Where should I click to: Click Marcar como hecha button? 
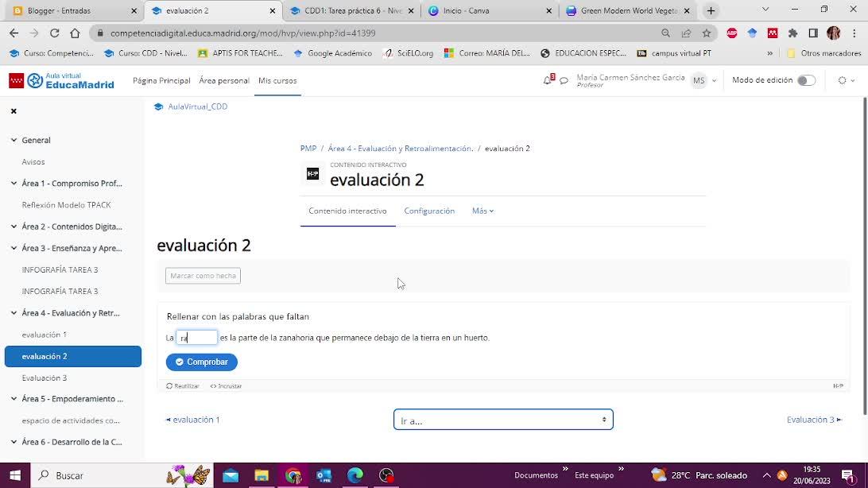(203, 276)
